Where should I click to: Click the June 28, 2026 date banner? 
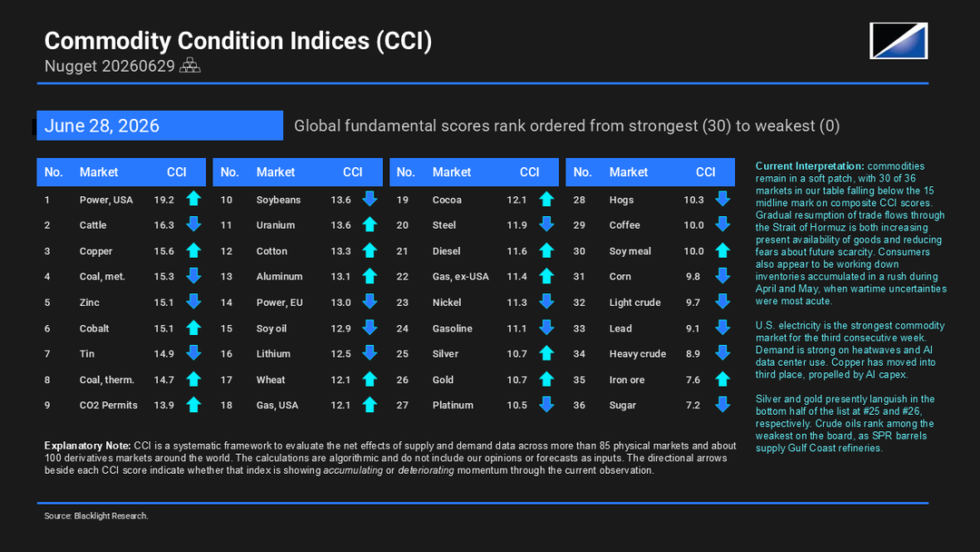160,125
